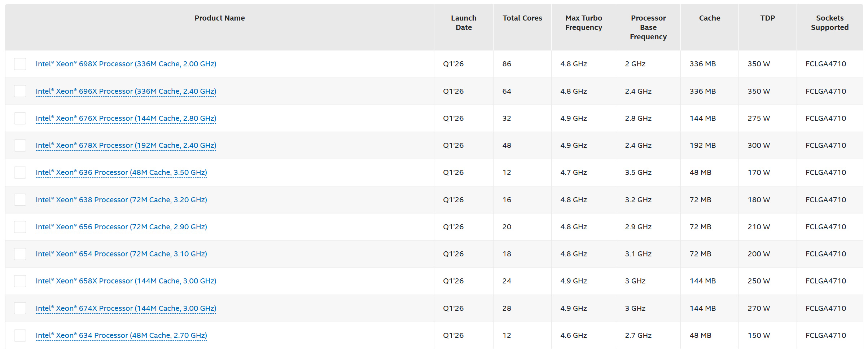Sort table by Total Cores header
The image size is (868, 353).
[x=522, y=18]
